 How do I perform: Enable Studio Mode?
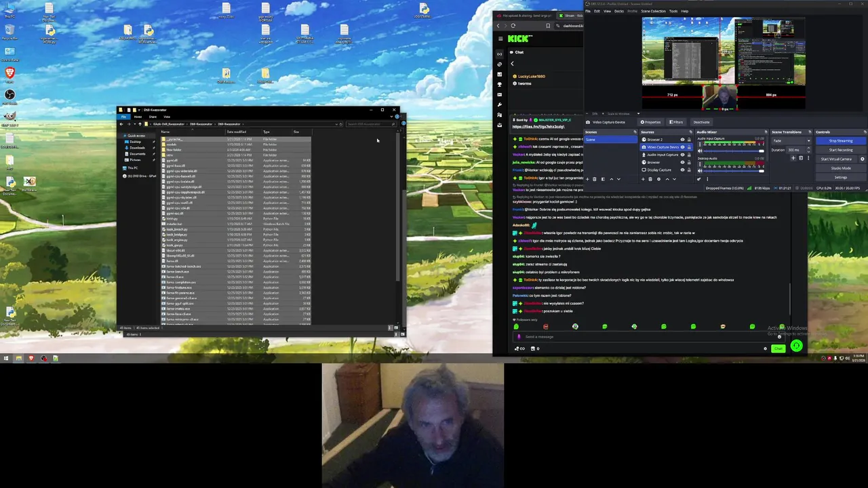point(841,168)
